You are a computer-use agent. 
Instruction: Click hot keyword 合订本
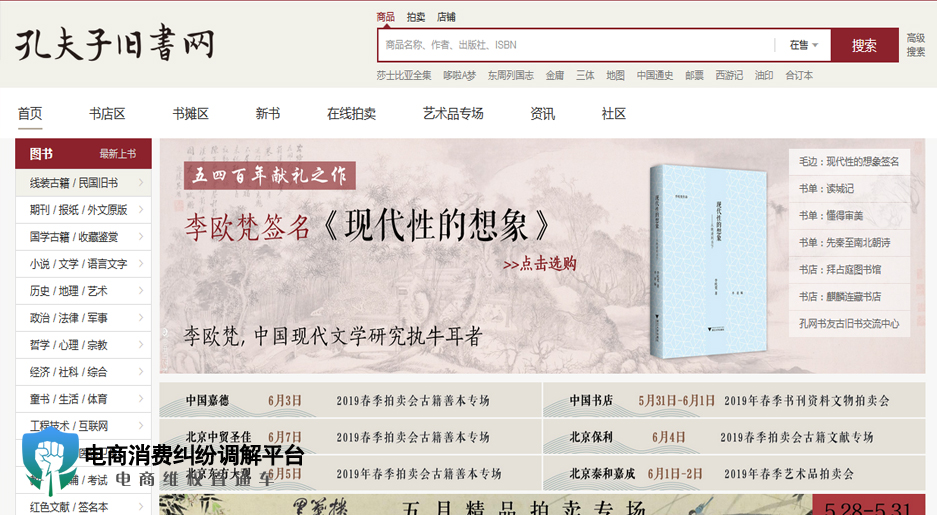[799, 75]
